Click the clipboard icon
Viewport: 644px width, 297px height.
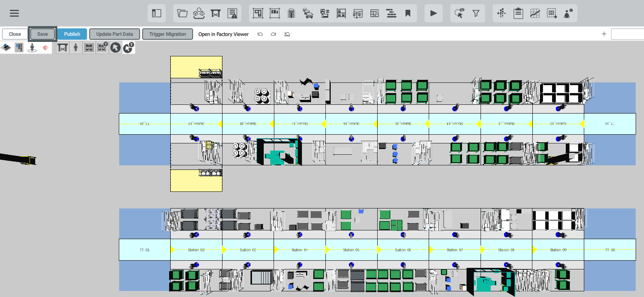(x=518, y=13)
